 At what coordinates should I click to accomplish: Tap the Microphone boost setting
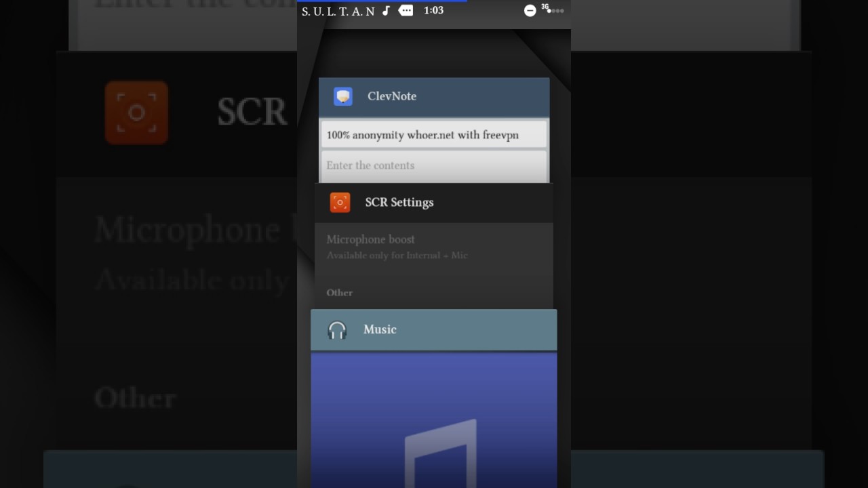coord(434,247)
